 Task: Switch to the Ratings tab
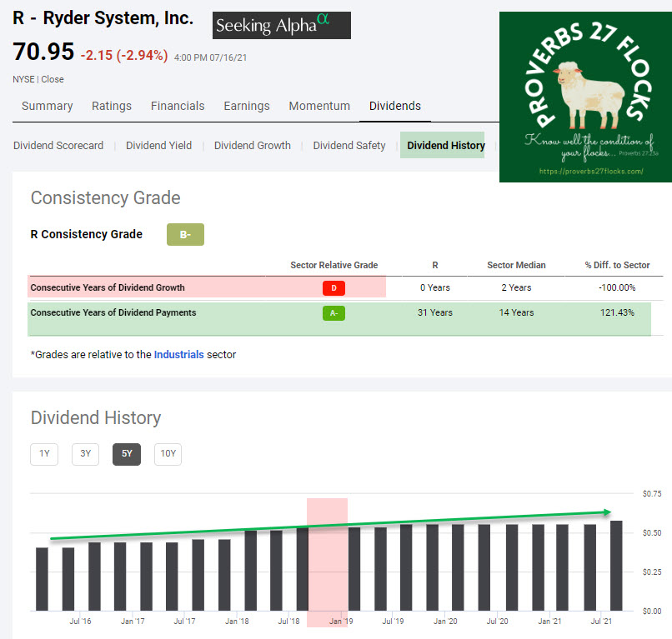112,106
